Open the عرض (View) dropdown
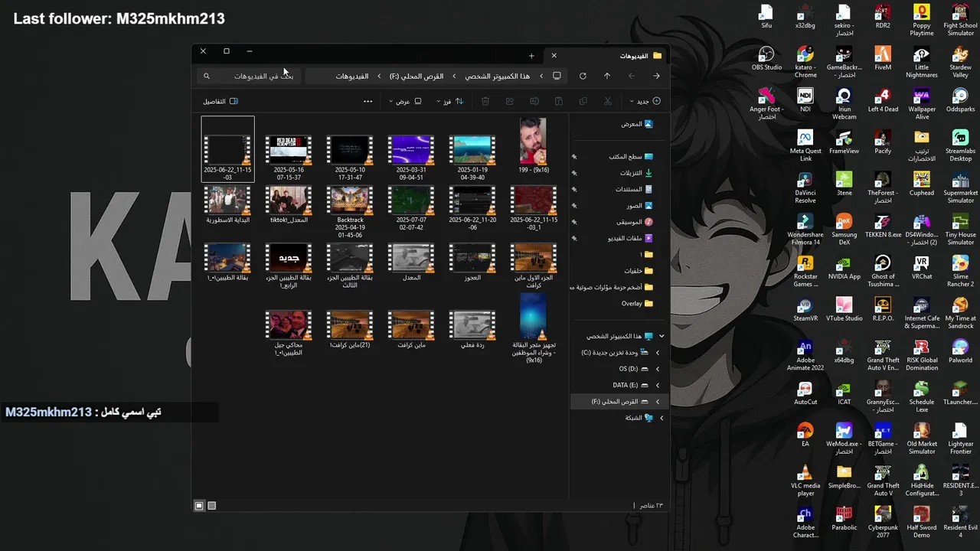980x551 pixels. (x=405, y=101)
